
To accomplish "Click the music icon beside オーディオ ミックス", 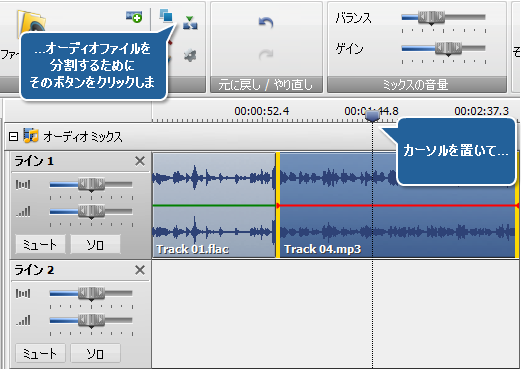I will pyautogui.click(x=31, y=136).
